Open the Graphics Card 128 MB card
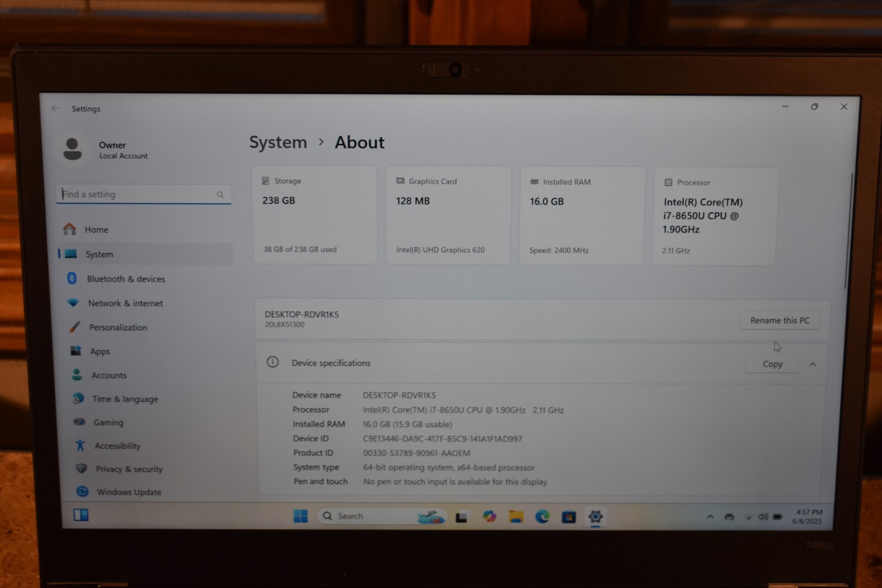Screen dimensions: 882x588 [x=448, y=215]
